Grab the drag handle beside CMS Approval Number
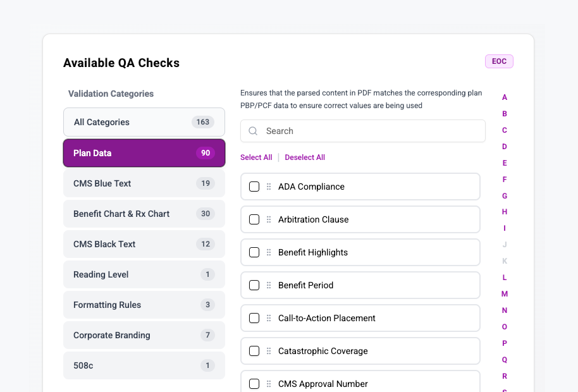 pos(269,384)
